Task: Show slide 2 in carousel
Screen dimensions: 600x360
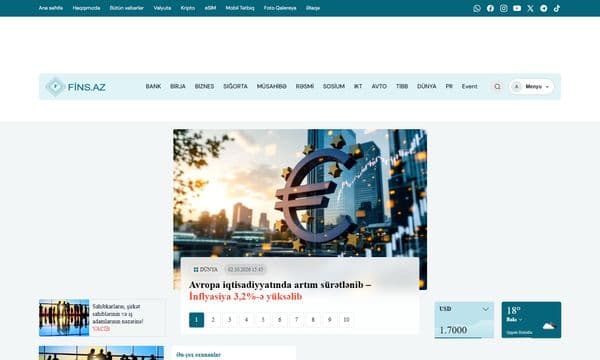Action: click(x=213, y=320)
